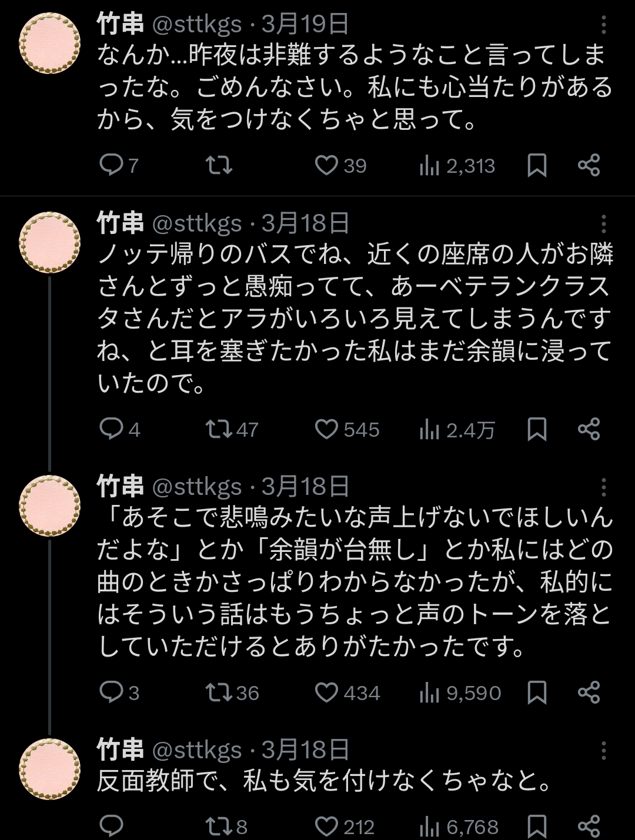Viewport: 635px width, 840px height.
Task: Open the 3月19日 timestamp link
Action: pyautogui.click(x=305, y=25)
